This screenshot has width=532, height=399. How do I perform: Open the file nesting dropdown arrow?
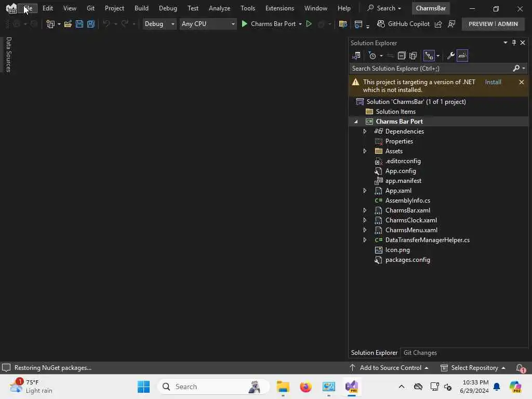(x=438, y=56)
